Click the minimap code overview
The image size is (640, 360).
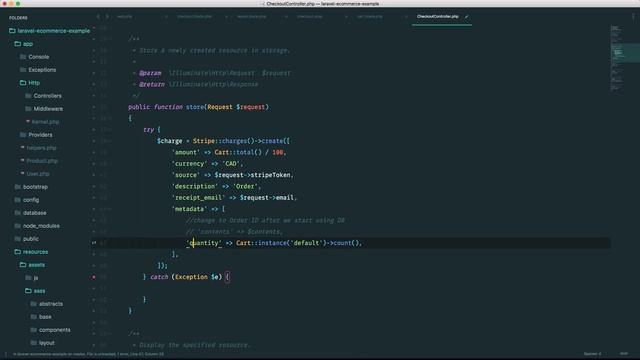(x=624, y=58)
